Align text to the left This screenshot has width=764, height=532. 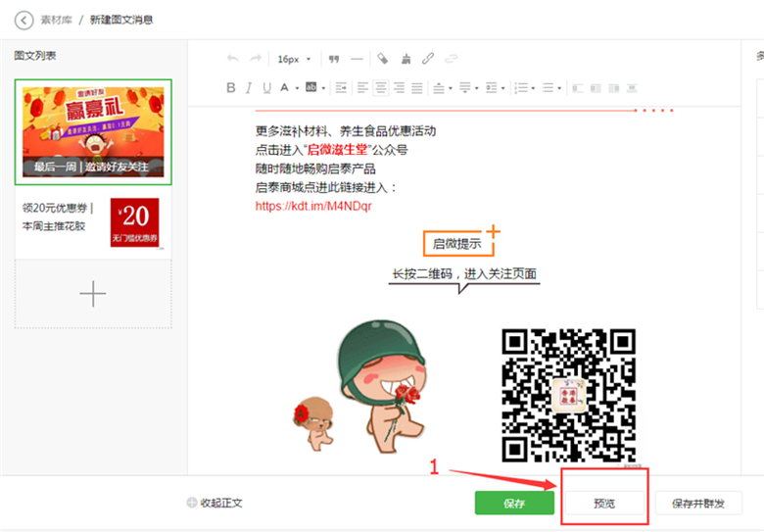(362, 88)
